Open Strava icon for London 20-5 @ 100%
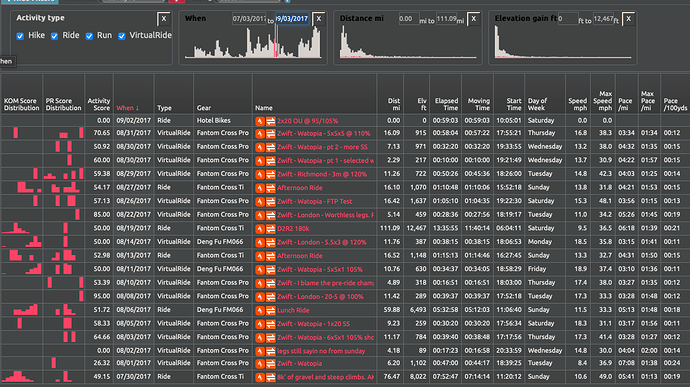 [x=260, y=297]
